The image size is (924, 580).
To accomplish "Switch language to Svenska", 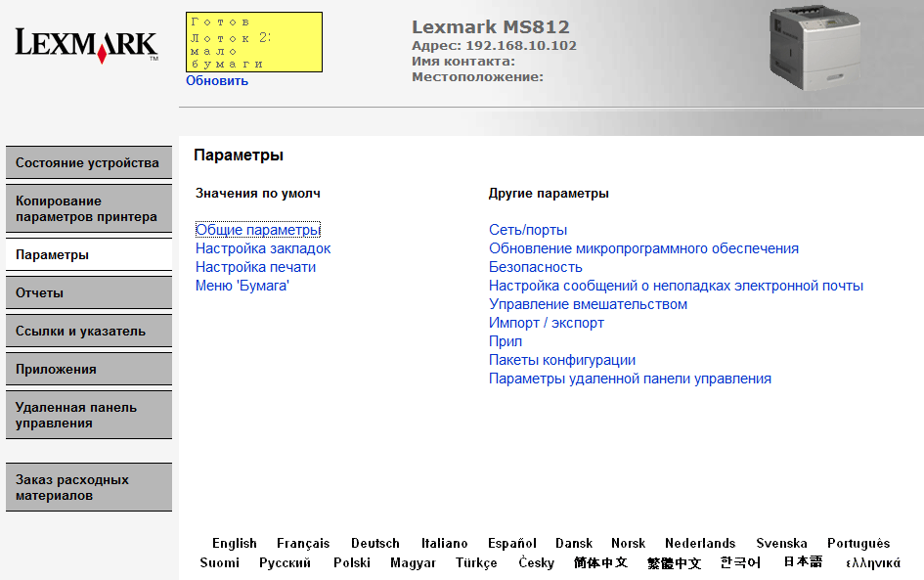I will [781, 544].
